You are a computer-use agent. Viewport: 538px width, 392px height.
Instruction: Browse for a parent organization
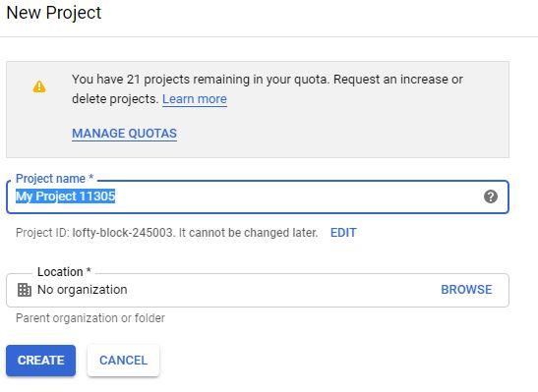coord(466,290)
